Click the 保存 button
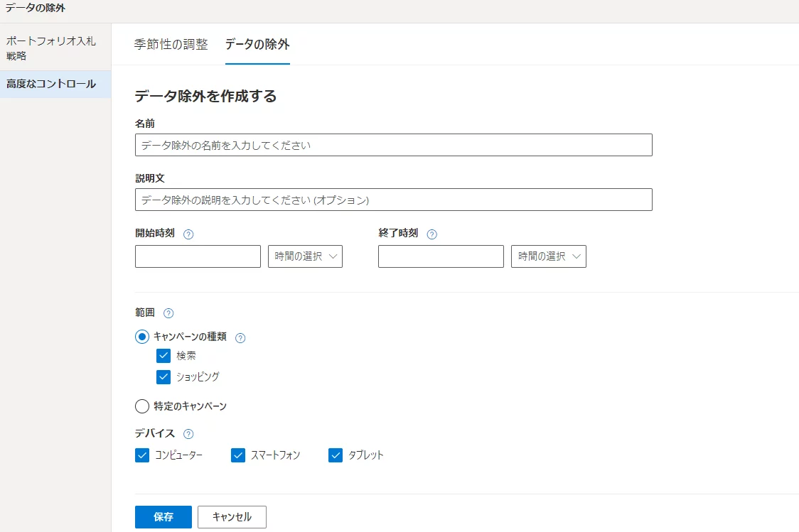Viewport: 799px width, 532px height. coord(163,517)
